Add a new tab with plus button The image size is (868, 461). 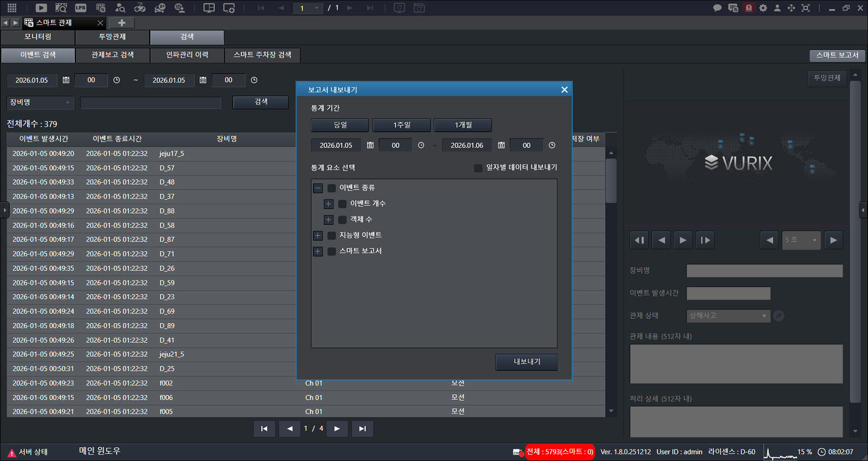coord(121,23)
